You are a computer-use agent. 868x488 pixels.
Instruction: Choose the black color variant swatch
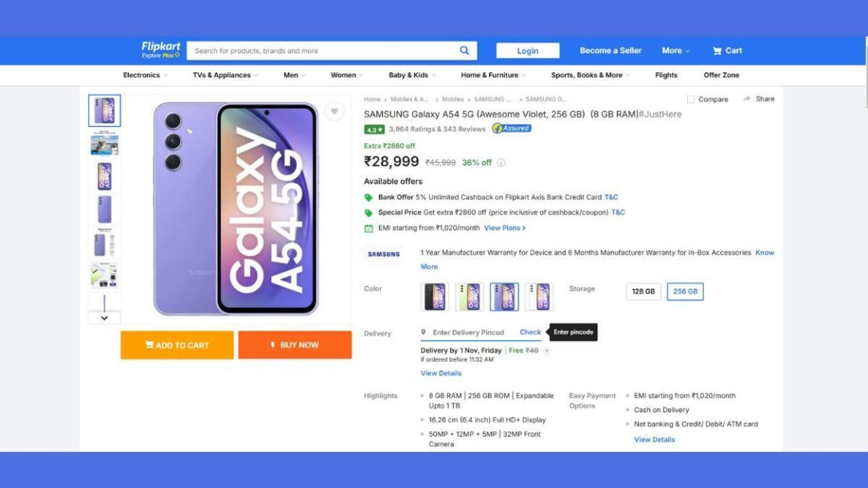coord(435,297)
